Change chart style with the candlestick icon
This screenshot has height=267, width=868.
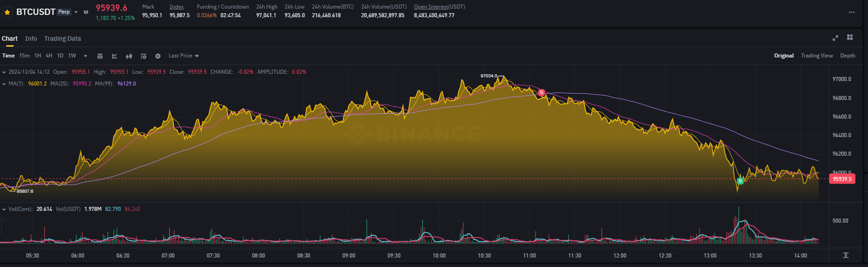coord(129,56)
